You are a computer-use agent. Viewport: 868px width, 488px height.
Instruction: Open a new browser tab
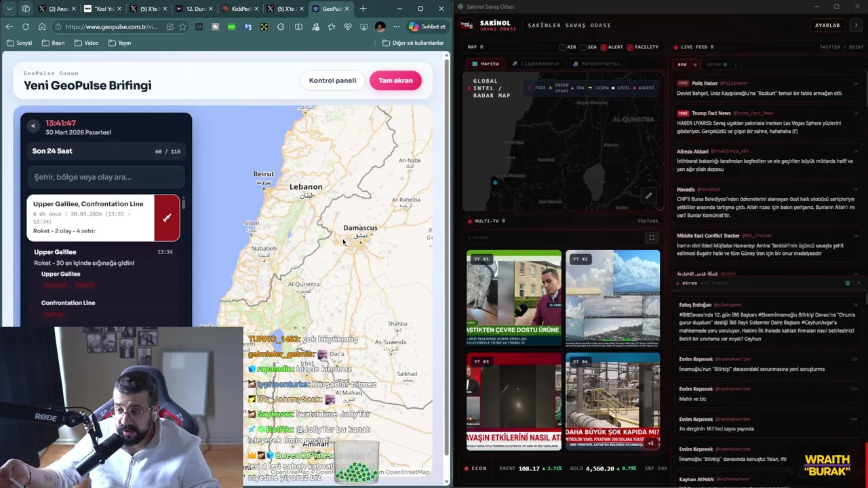(363, 9)
